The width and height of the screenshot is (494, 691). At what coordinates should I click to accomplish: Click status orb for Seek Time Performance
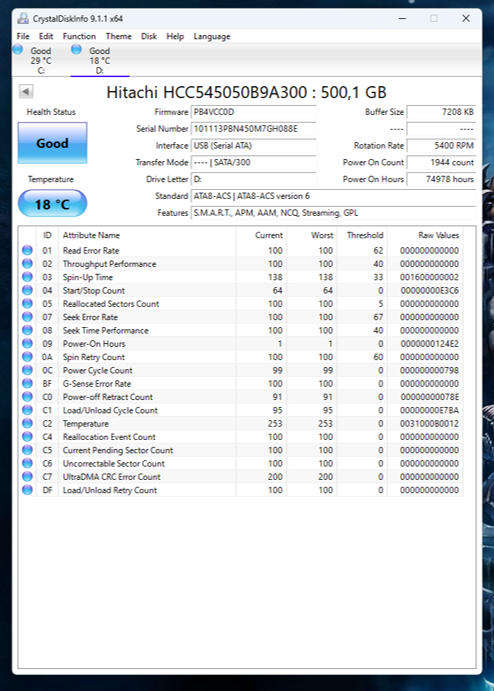click(27, 330)
